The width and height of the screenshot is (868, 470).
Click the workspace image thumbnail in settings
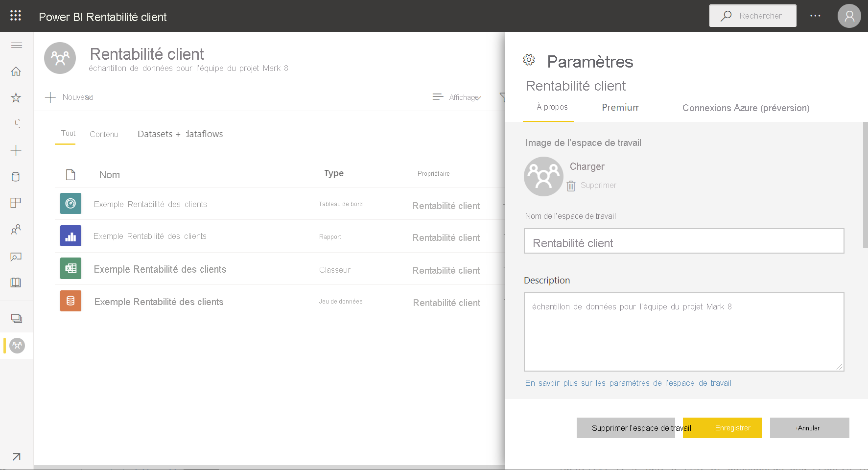point(543,176)
